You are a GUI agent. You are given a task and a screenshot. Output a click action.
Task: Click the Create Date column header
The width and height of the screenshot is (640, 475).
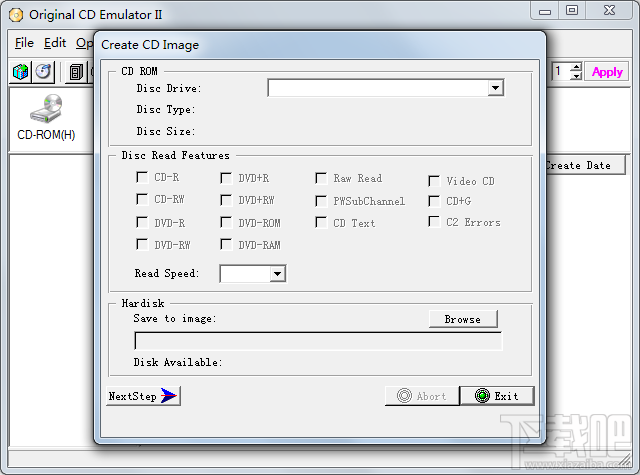pos(584,165)
